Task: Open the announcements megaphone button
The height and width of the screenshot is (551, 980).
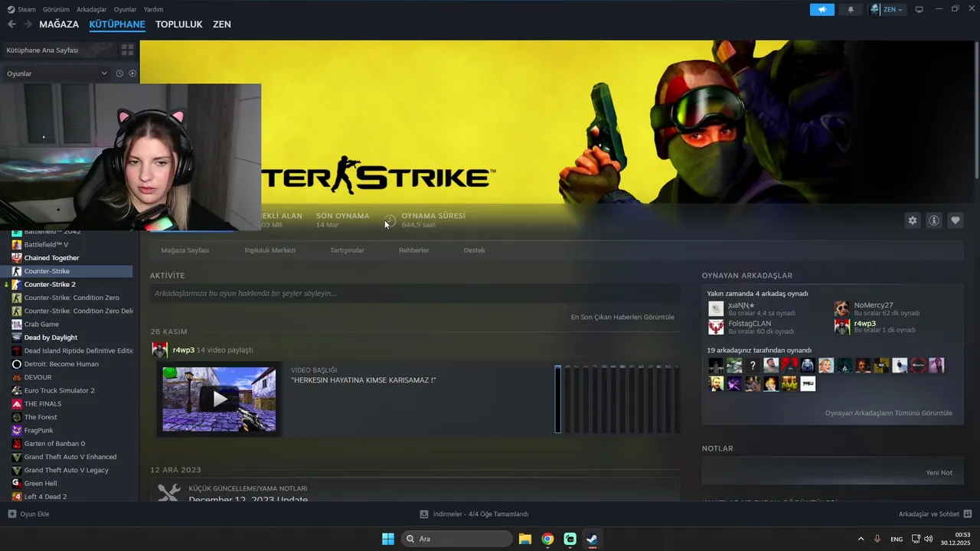Action: coord(822,10)
